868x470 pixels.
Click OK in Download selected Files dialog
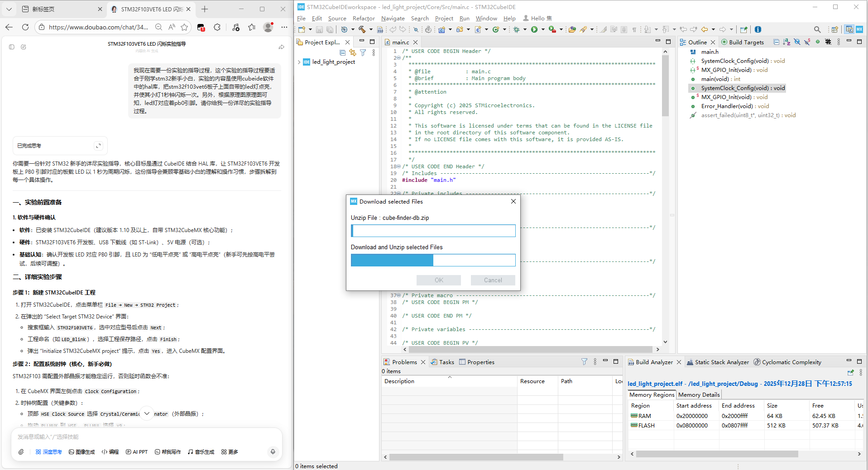click(439, 280)
